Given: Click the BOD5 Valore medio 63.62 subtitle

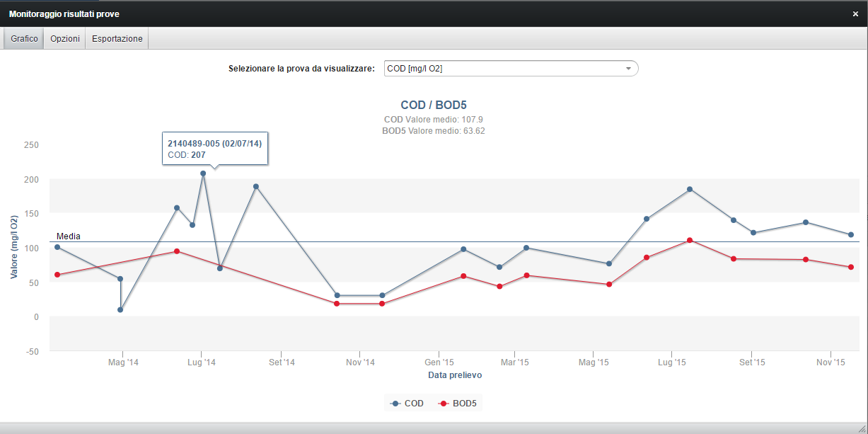Looking at the screenshot, I should pyautogui.click(x=434, y=131).
